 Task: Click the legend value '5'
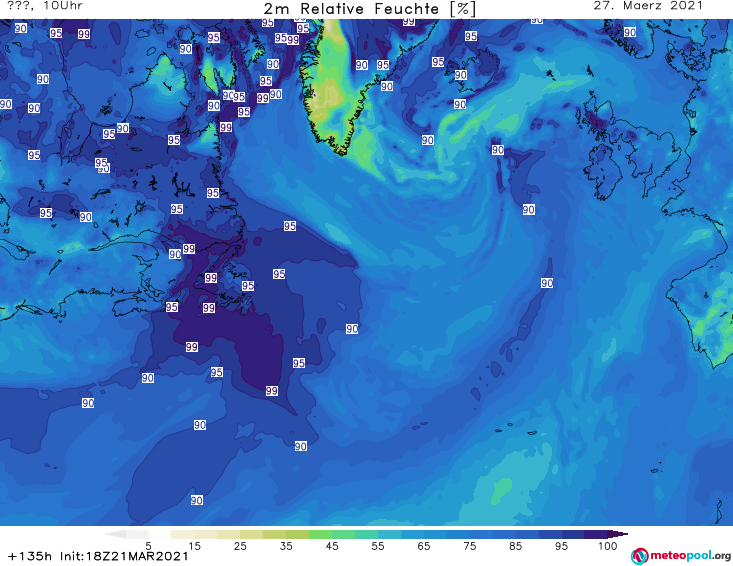tap(148, 546)
